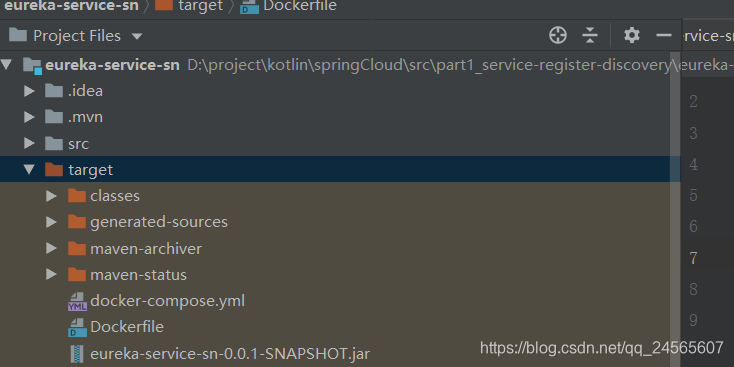Click the maven-archiver folder icon
The height and width of the screenshot is (367, 734).
pyautogui.click(x=77, y=248)
